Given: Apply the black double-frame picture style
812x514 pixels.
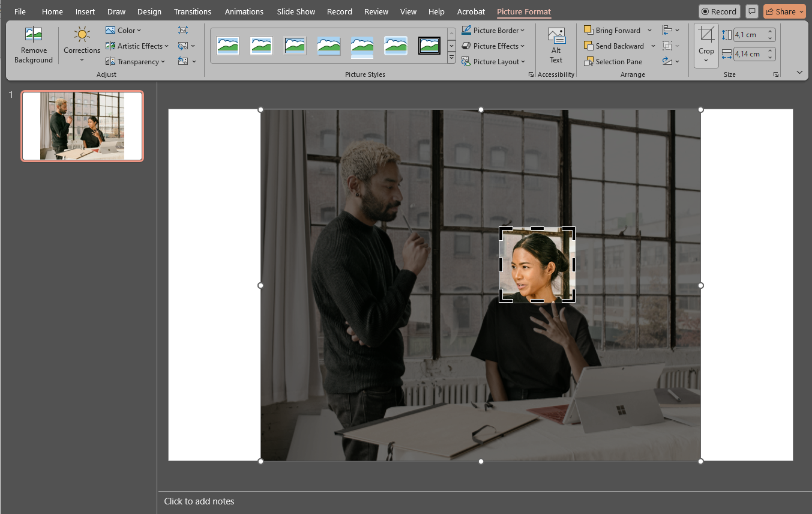Looking at the screenshot, I should pos(430,46).
